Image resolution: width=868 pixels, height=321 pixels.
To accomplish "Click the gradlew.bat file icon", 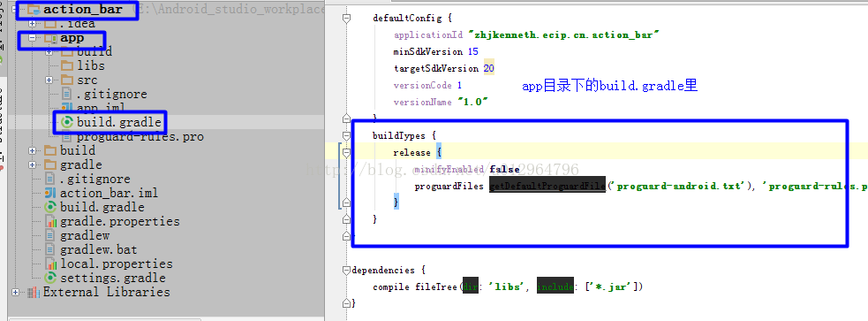I will pos(50,249).
